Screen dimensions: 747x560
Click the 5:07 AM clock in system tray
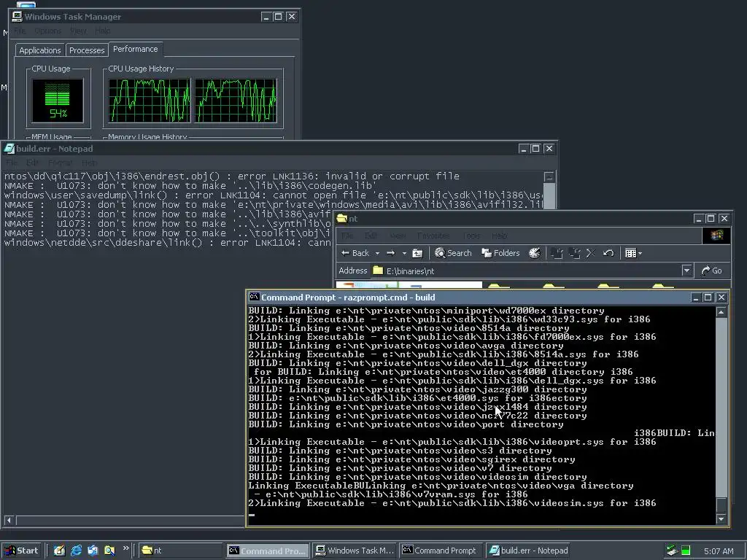(719, 551)
